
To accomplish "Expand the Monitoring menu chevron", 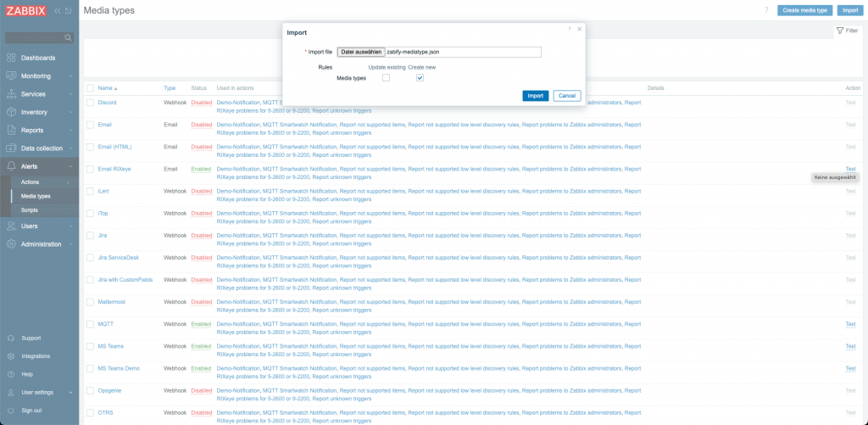I will click(71, 76).
